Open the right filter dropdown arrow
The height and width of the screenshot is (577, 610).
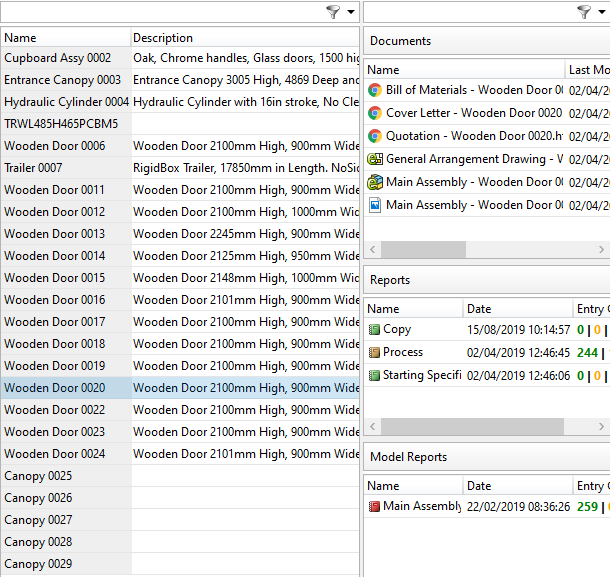pos(602,12)
